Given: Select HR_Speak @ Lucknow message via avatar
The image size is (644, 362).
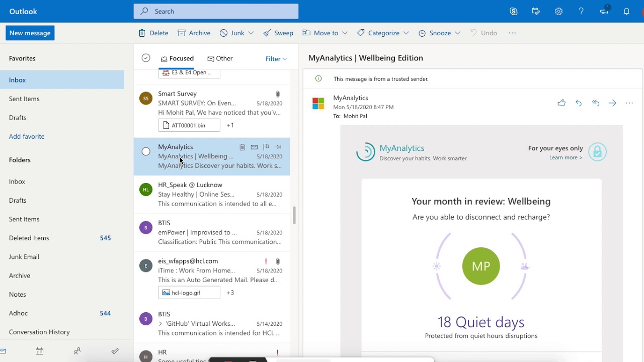Looking at the screenshot, I should (x=146, y=190).
